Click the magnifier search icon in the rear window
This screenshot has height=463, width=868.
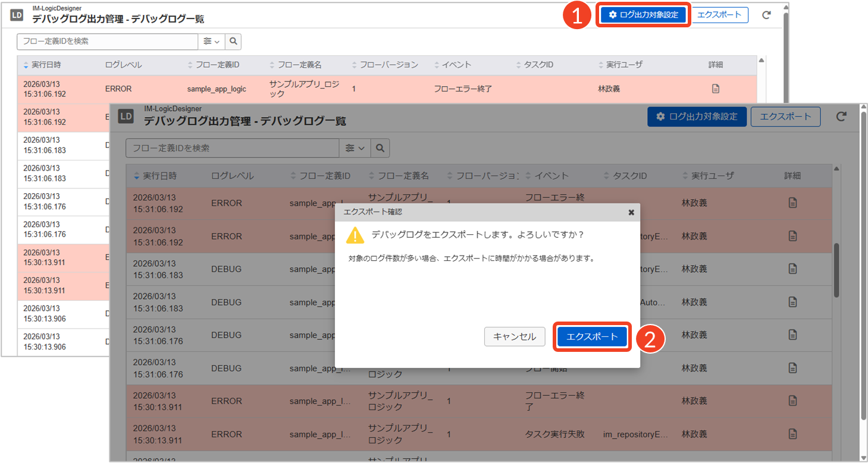tap(233, 41)
